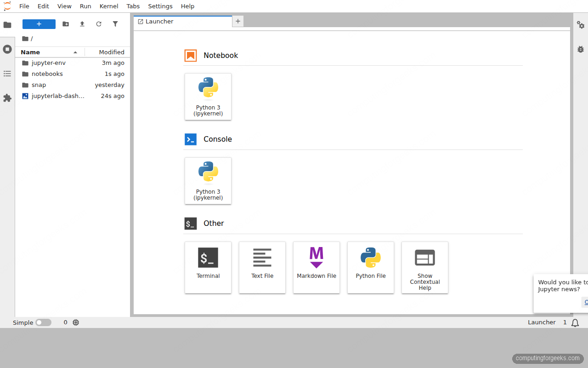
Task: Open the Kernel menu
Action: 109,6
